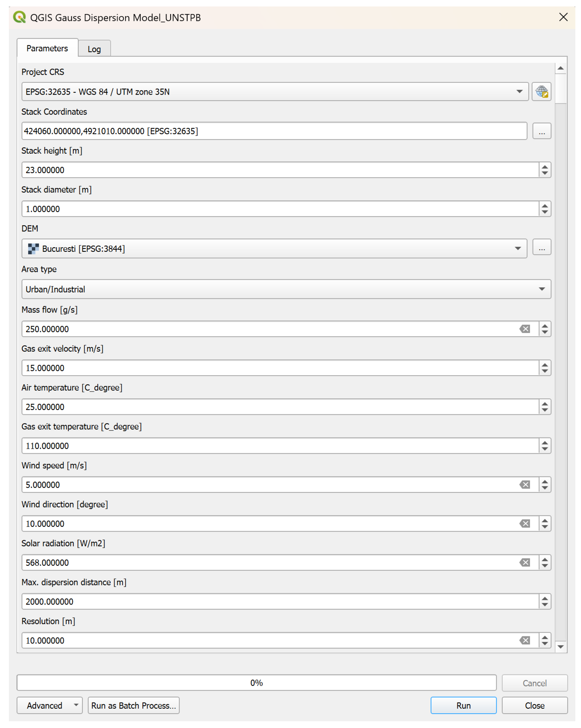
Task: Click into the Air temperature field
Action: pos(280,407)
